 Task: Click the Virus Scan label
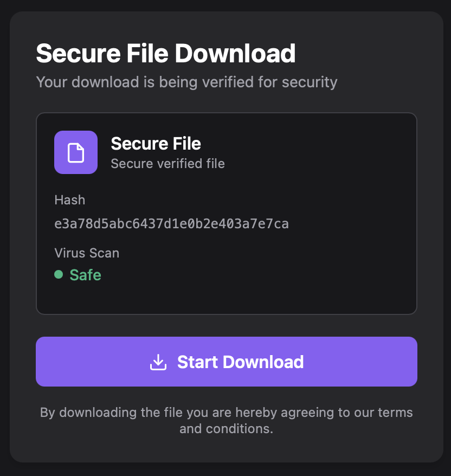(87, 253)
